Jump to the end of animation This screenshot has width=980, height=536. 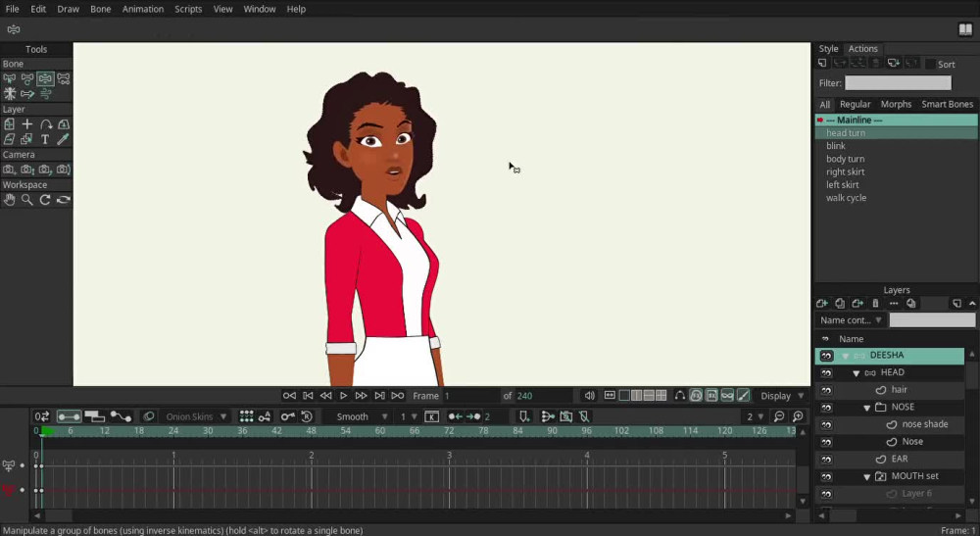398,396
